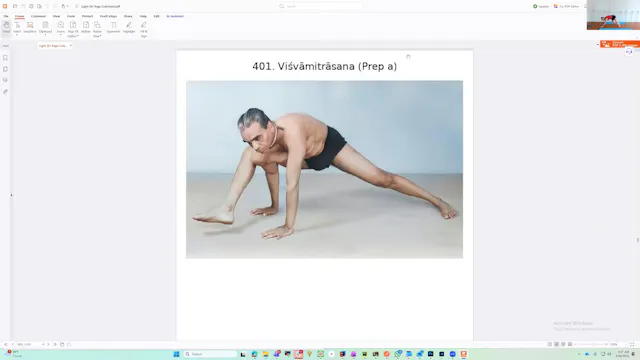Viewport: 640px width, 360px height.
Task: Go to last page arrow in status bar
Action: click(55, 344)
